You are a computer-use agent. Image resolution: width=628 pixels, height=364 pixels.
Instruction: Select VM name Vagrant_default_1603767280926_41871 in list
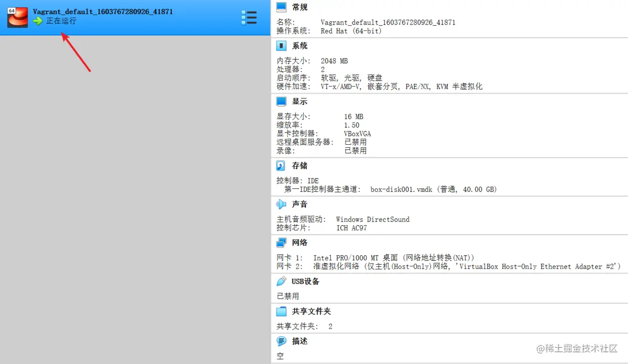tap(103, 12)
